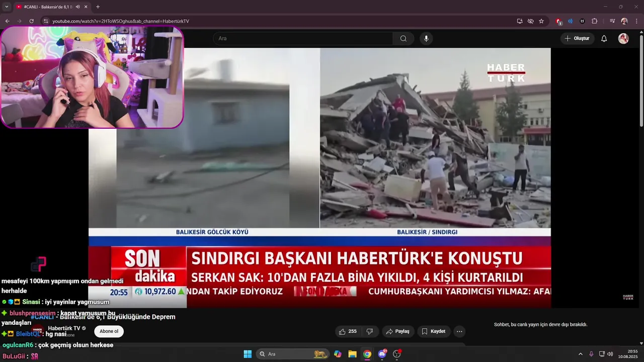644x362 pixels.
Task: Open OBS Studio from the taskbar
Action: click(397, 354)
